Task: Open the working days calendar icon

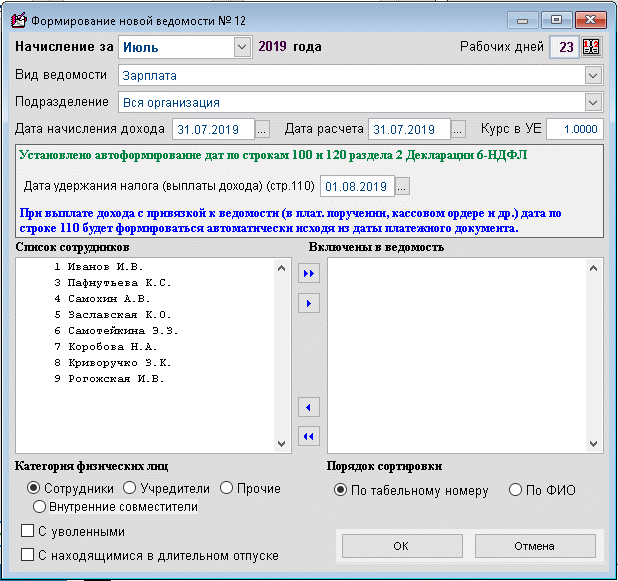Action: [x=591, y=47]
